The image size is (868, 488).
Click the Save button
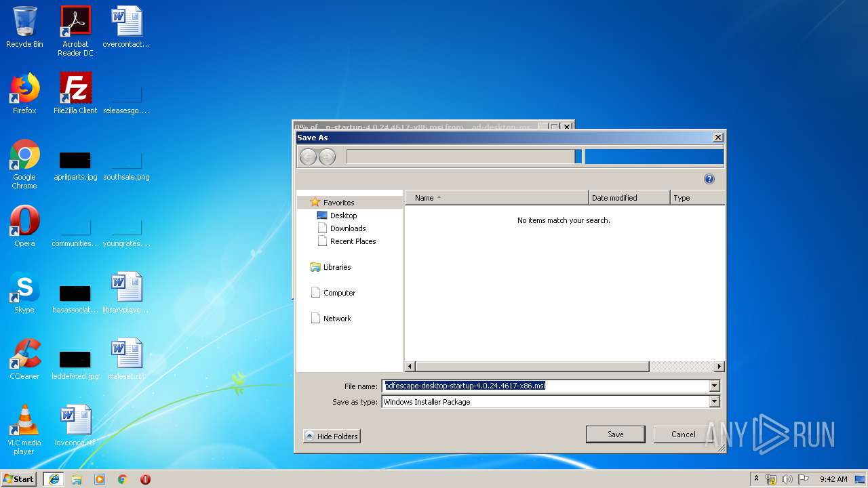616,434
